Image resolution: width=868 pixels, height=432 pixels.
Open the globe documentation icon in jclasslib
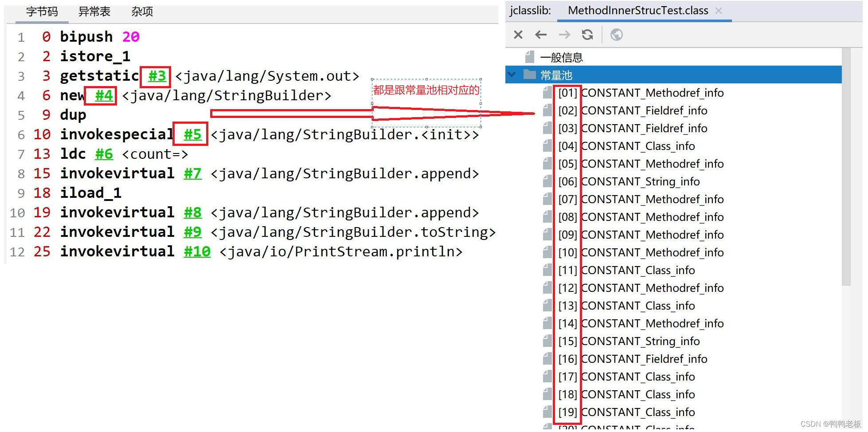[x=617, y=35]
